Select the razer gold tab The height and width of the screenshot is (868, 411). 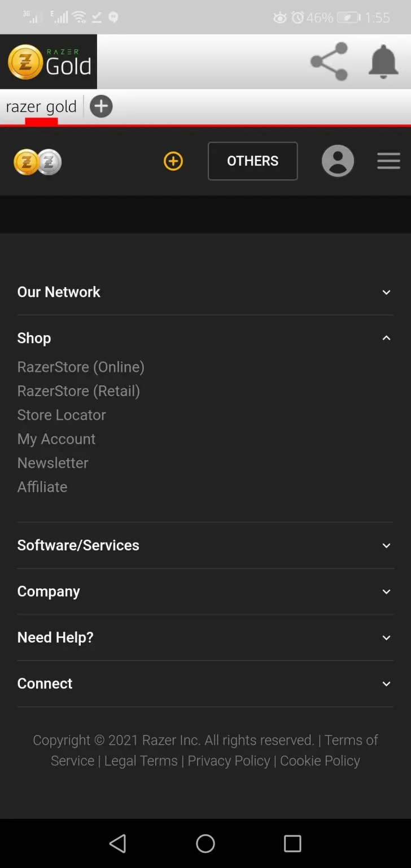41,107
